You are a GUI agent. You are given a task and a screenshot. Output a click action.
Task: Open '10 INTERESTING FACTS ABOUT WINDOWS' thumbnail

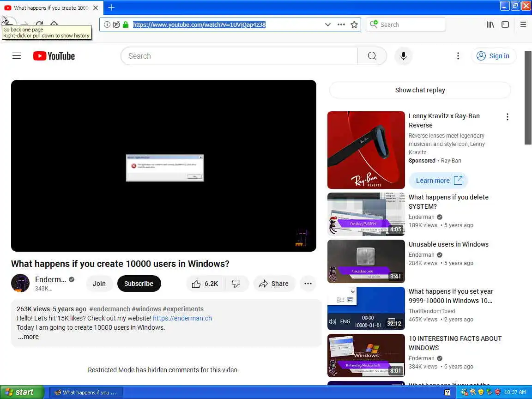(x=366, y=356)
